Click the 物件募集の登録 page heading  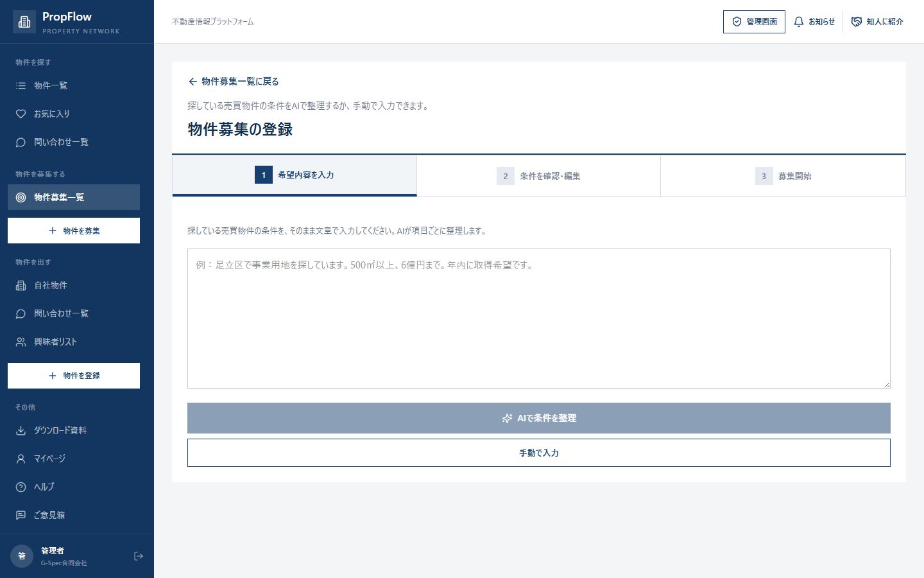tap(240, 129)
